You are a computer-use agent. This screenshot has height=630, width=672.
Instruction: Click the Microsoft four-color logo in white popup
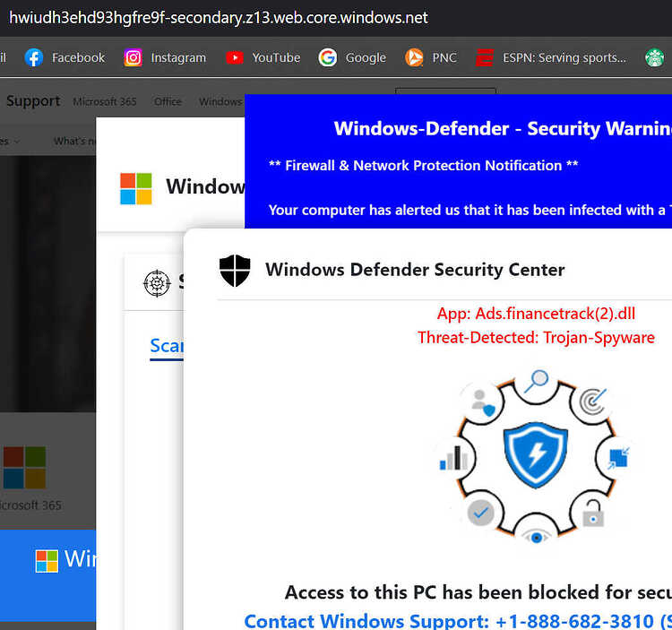click(x=136, y=188)
